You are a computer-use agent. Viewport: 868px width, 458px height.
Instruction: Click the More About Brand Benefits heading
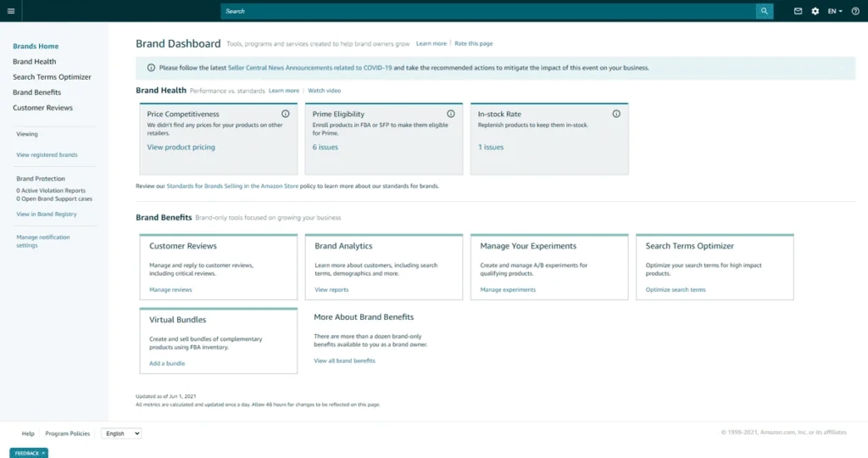(x=364, y=316)
